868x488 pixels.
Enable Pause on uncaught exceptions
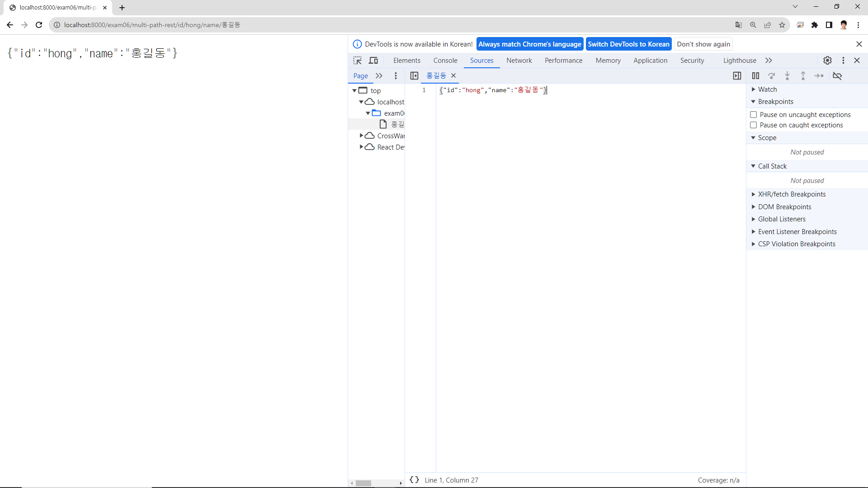click(754, 115)
